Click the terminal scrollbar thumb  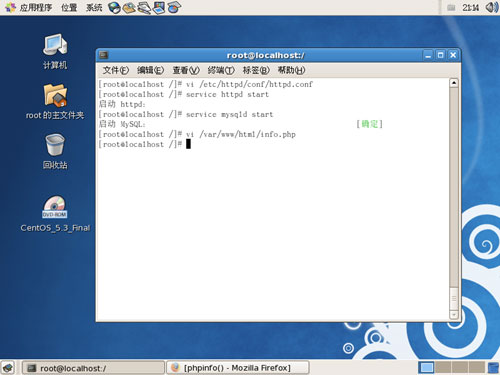pos(454,299)
